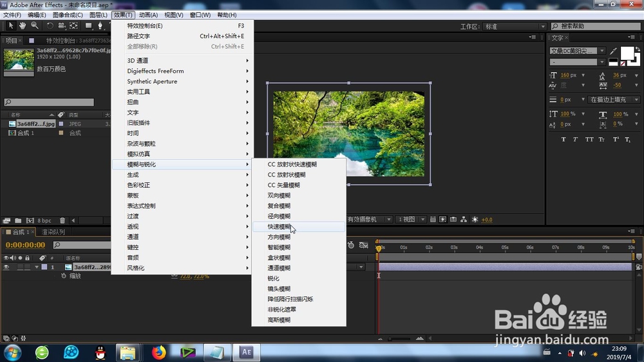
Task: Click the stopwatch beside 缩放
Action: (64, 276)
